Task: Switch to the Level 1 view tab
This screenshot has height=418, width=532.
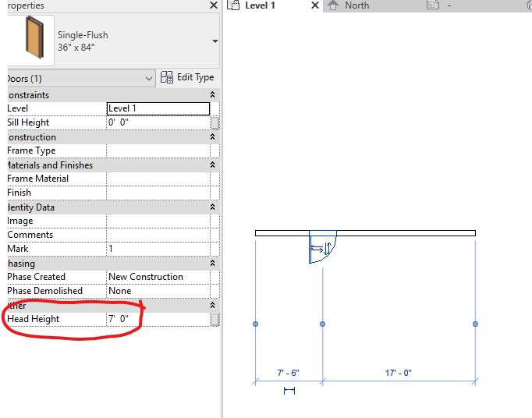Action: pyautogui.click(x=260, y=5)
